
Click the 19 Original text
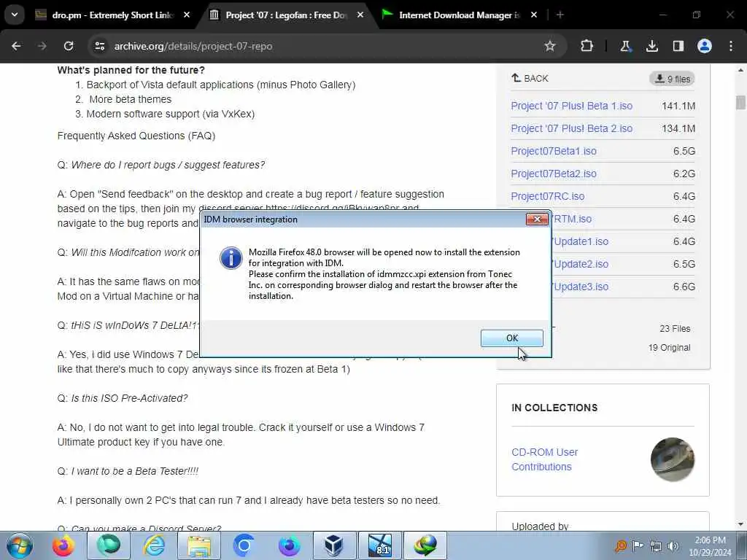click(x=669, y=348)
